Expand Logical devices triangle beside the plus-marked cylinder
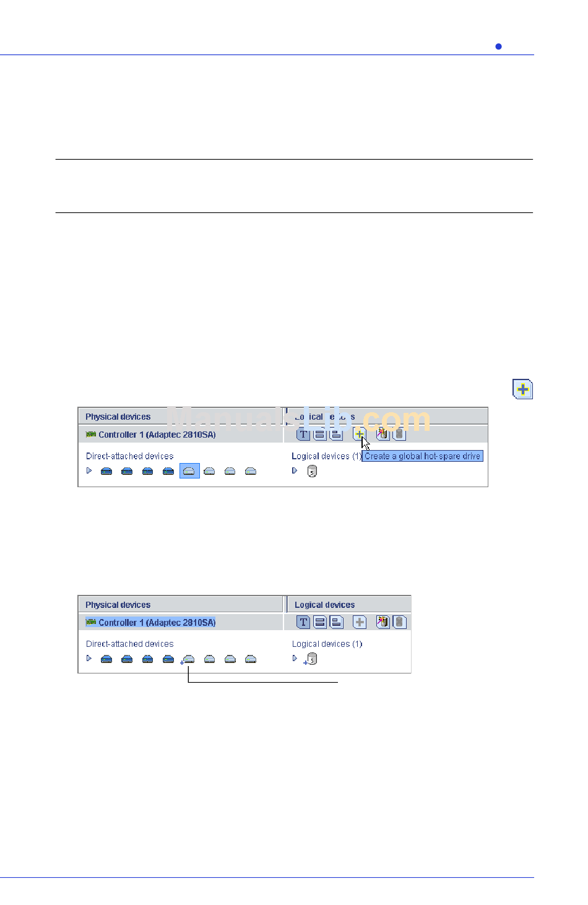The width and height of the screenshot is (588, 905). [295, 658]
